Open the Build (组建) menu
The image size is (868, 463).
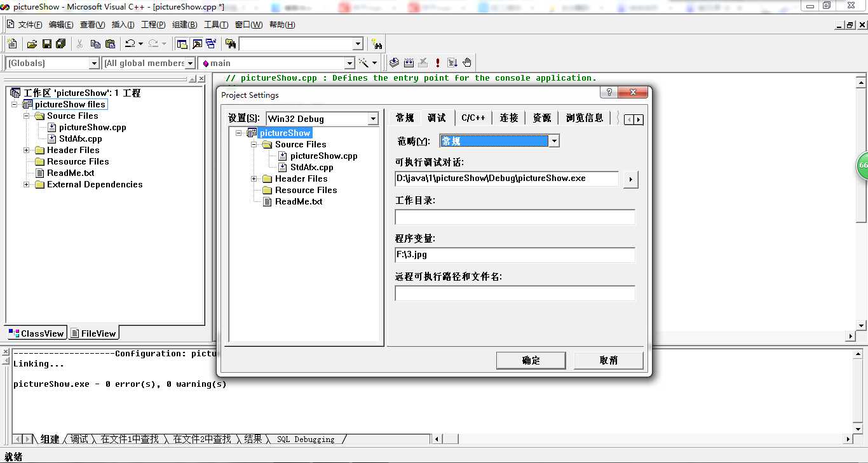pyautogui.click(x=184, y=25)
